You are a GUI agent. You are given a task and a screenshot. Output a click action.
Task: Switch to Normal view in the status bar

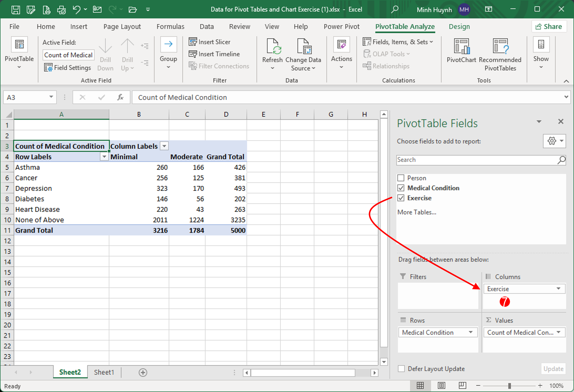(x=420, y=385)
